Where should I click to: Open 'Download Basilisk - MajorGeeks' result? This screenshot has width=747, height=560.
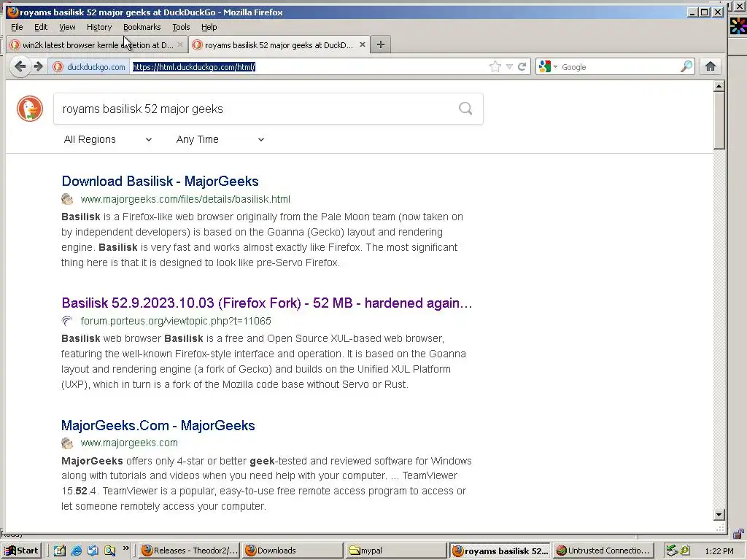click(160, 181)
